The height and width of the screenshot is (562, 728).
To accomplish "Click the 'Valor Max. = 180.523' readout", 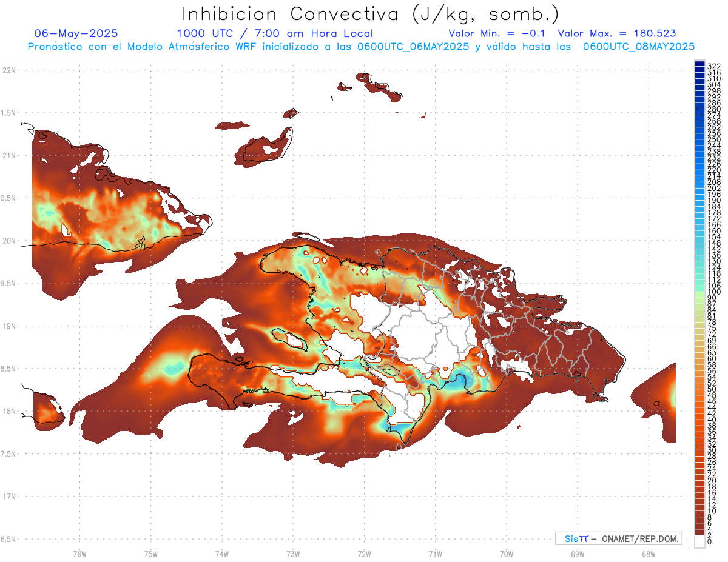I will 617,33.
